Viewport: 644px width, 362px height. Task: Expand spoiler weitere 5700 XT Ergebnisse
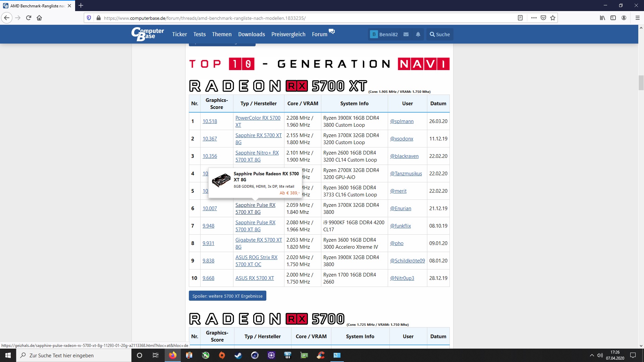point(227,296)
